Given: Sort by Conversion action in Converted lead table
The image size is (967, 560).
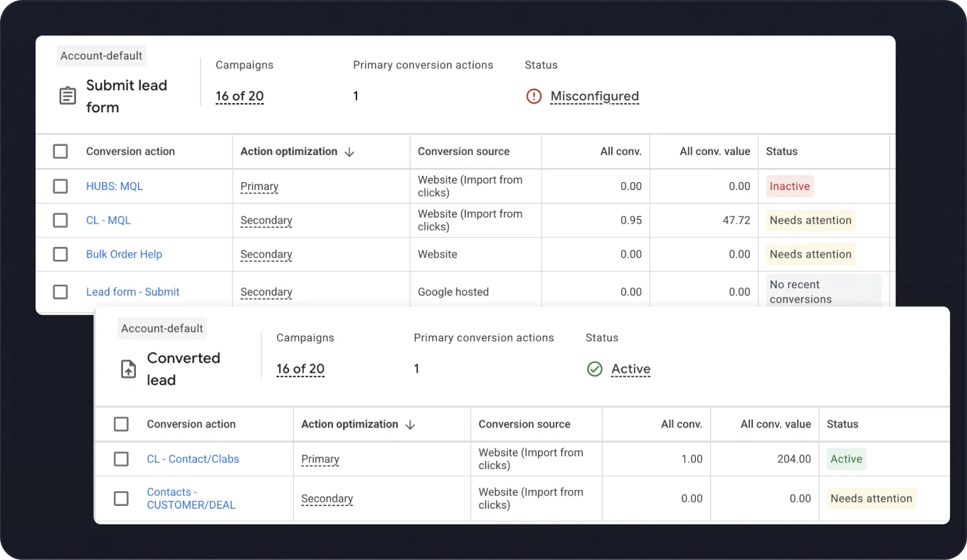Looking at the screenshot, I should tap(191, 424).
